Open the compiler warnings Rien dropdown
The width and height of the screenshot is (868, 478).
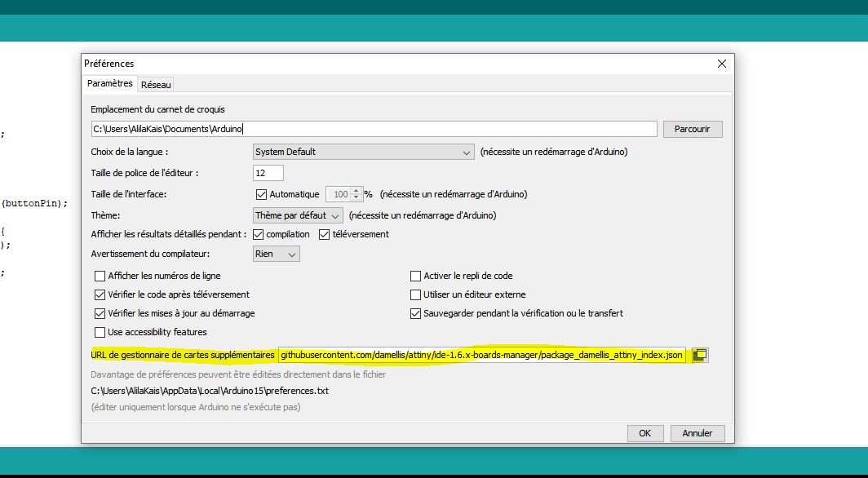pyautogui.click(x=277, y=254)
